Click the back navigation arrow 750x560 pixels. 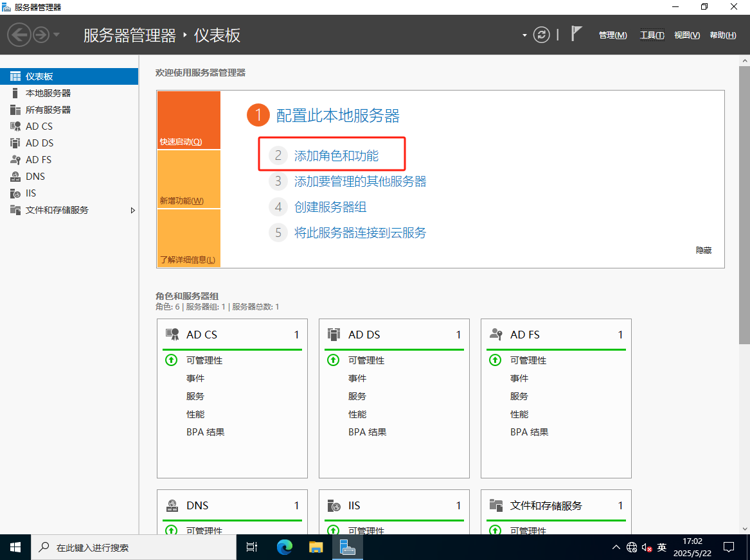coord(19,35)
